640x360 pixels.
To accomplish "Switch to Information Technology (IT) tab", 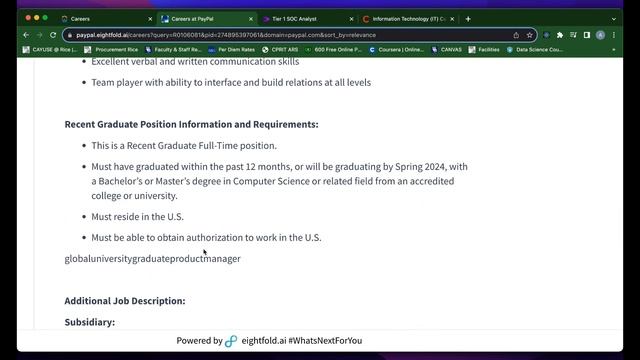I will point(408,19).
